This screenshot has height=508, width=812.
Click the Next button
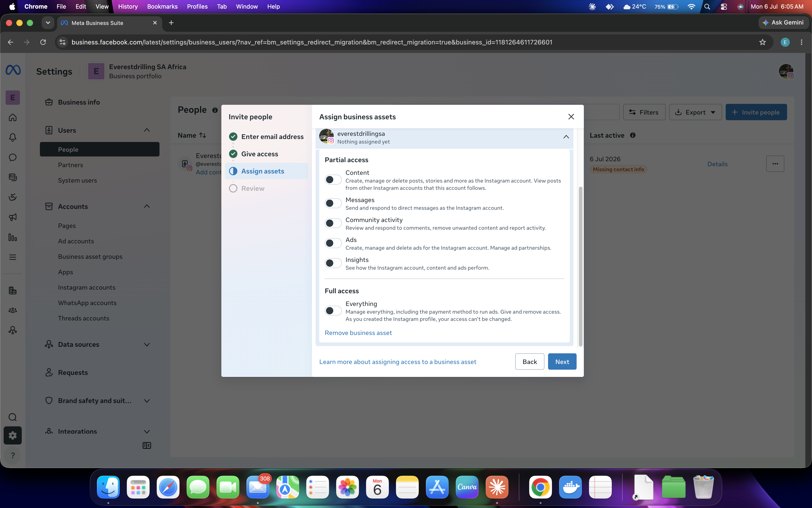(x=562, y=361)
